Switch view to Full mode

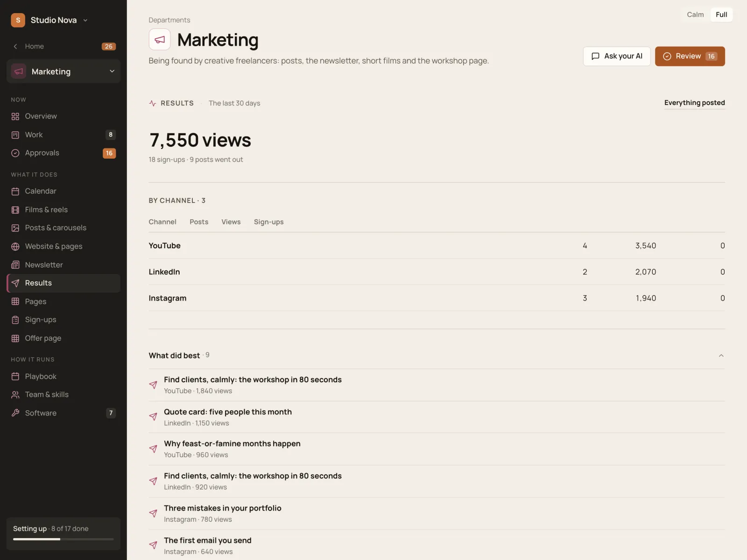(721, 14)
